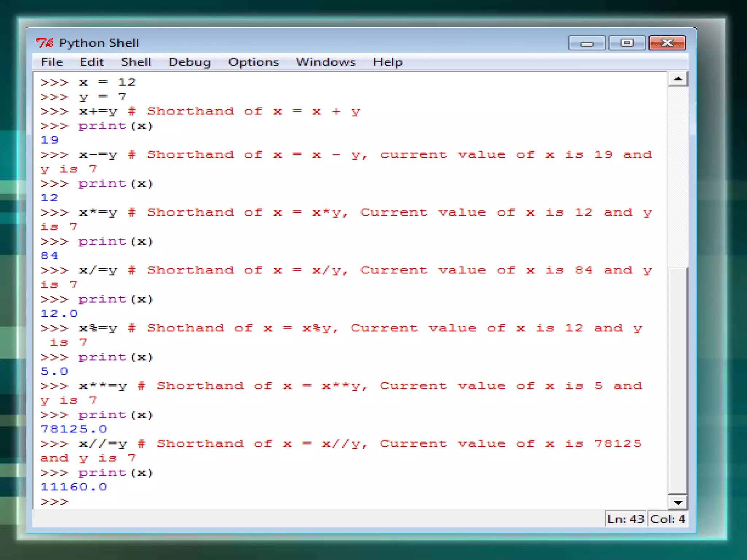Close the Python Shell window
The width and height of the screenshot is (747, 560).
pos(667,43)
